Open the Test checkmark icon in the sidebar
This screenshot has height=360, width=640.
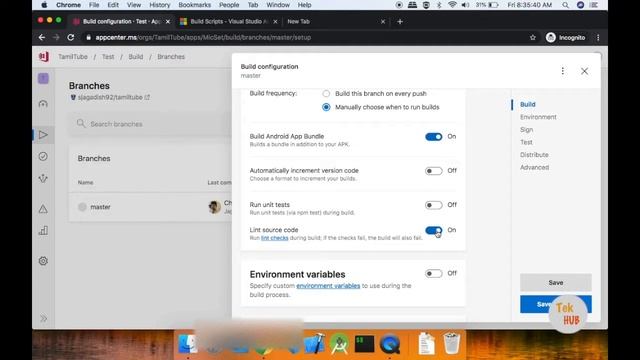[43, 156]
